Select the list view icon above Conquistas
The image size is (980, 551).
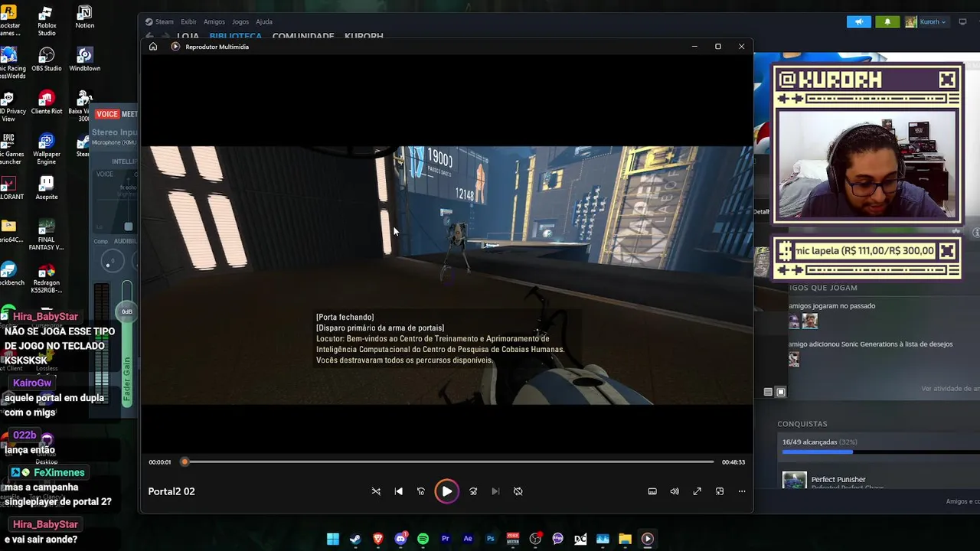(x=768, y=392)
